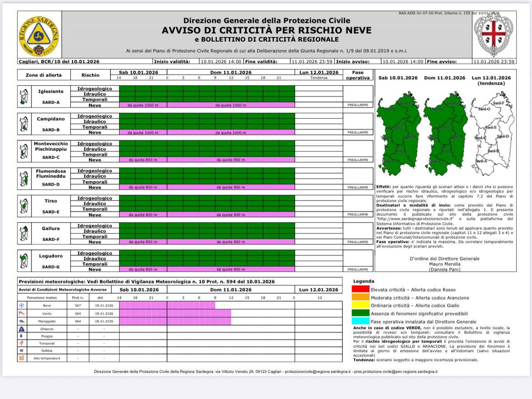Click the orange Moderata criticità legend swatch
Viewport: 532px width, 399px height.
(361, 298)
